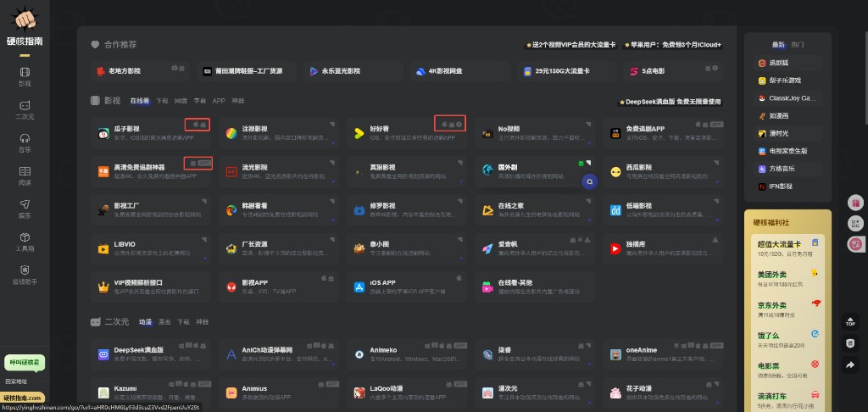The image size is (868, 412).
Task: Open 29元130G大流量卡 link
Action: (x=567, y=71)
